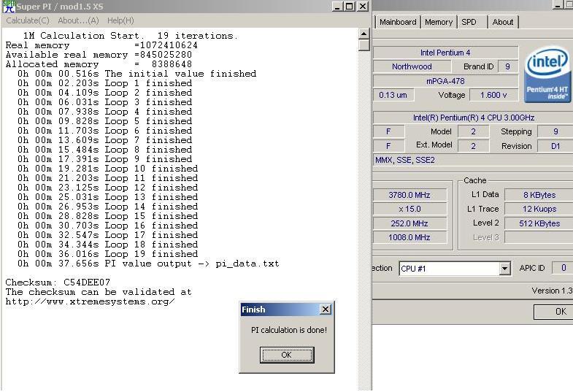The height and width of the screenshot is (392, 573).
Task: Open the About...(A) menu in Super PI
Action: (78, 20)
